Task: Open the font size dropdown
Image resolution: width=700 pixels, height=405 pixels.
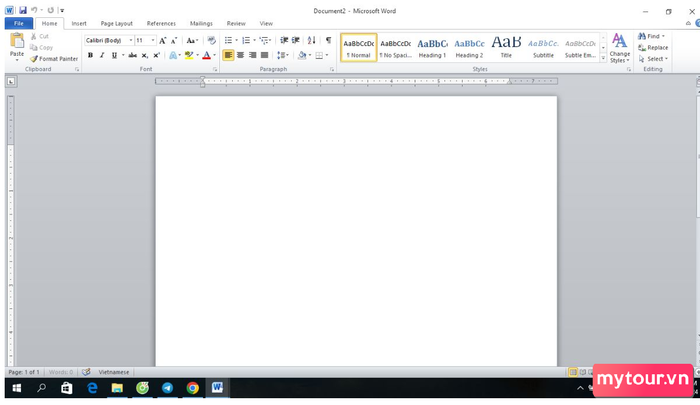Action: pyautogui.click(x=153, y=41)
